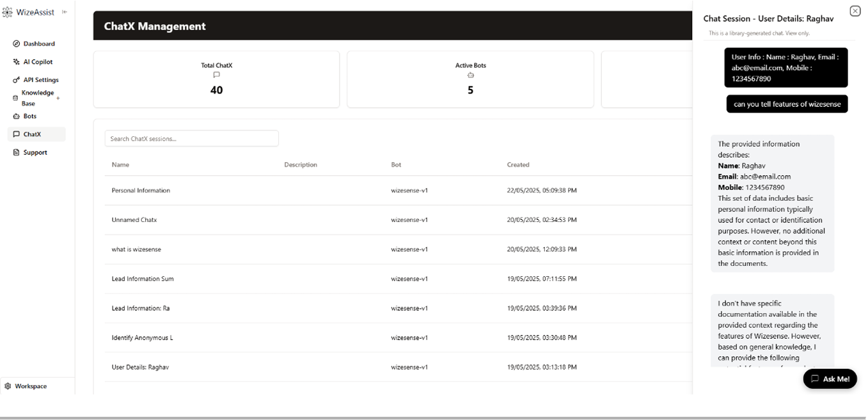This screenshot has width=868, height=420.
Task: Click the Active Bots robot icon
Action: pyautogui.click(x=470, y=75)
